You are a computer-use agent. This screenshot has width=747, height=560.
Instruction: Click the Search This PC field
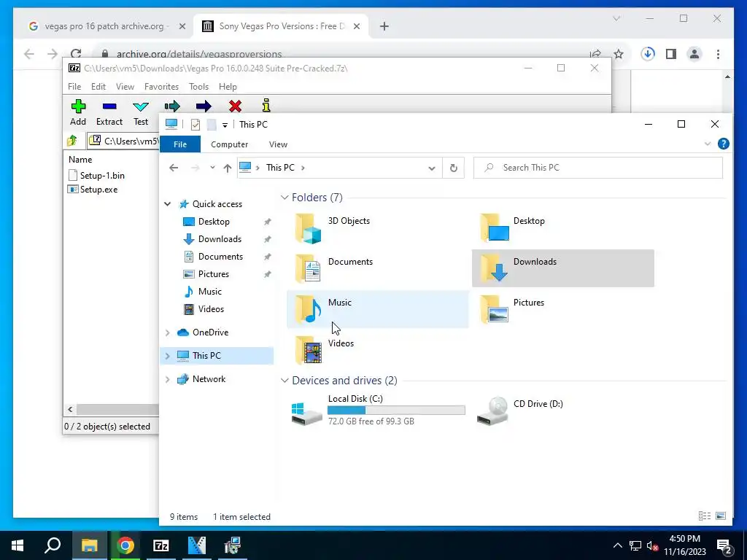598,168
